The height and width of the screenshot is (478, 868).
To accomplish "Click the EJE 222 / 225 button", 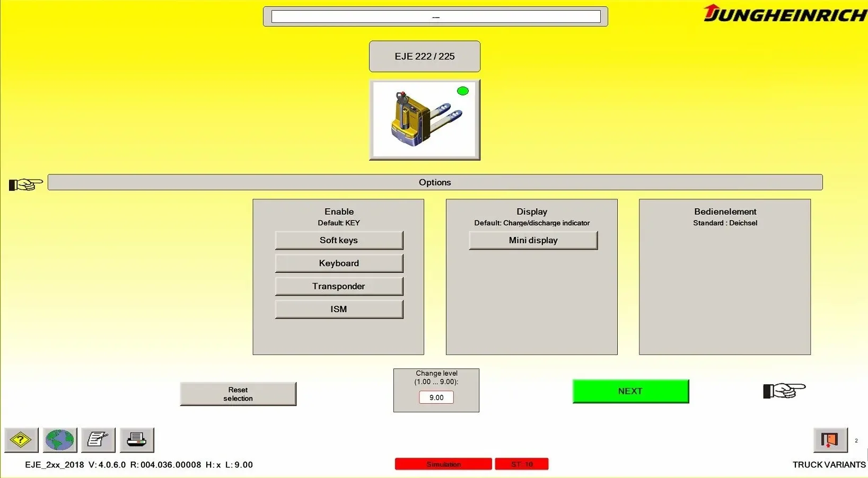I will [x=425, y=56].
